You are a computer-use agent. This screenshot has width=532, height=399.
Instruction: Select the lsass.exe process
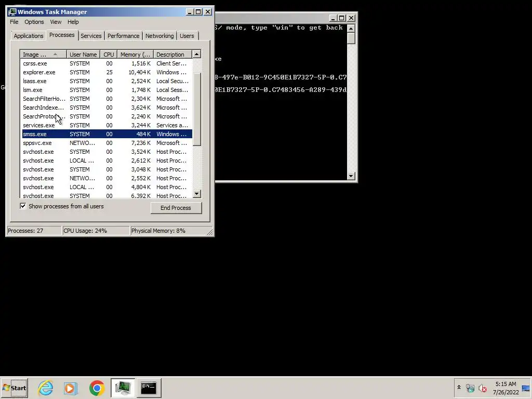click(x=107, y=81)
